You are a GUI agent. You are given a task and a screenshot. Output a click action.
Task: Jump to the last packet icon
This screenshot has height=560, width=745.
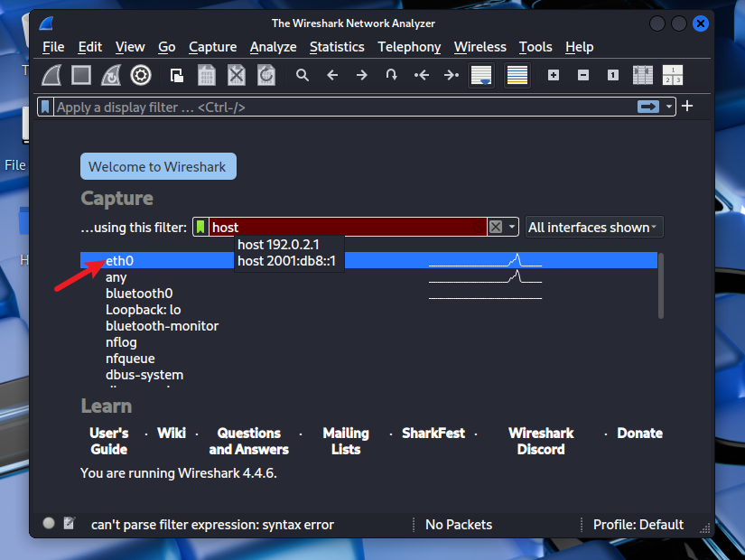tap(451, 75)
